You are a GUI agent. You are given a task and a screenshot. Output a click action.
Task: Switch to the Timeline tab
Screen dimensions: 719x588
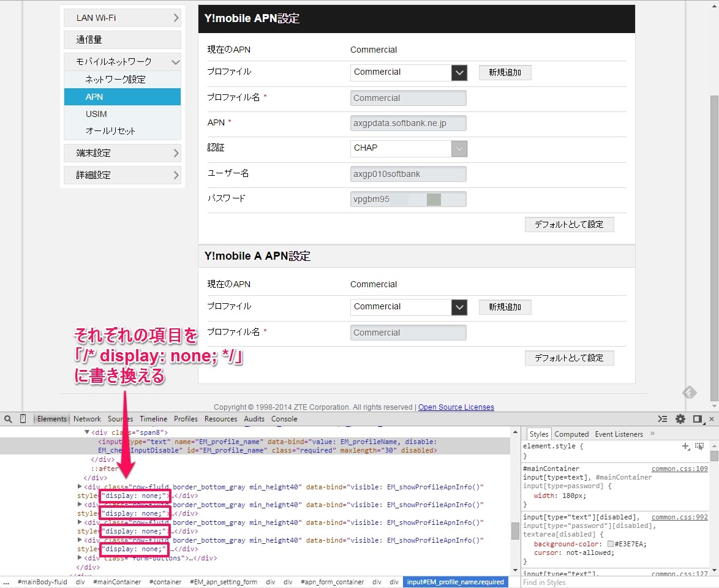click(154, 419)
